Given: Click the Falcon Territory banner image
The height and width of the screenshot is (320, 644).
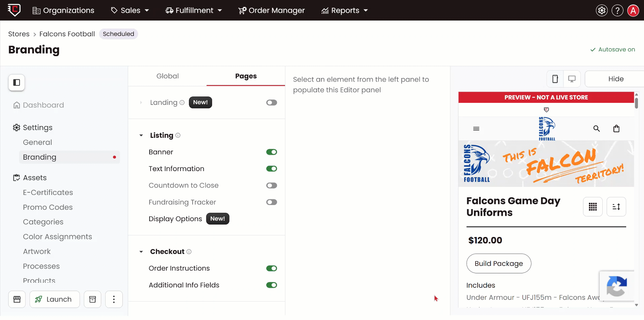Looking at the screenshot, I should 546,164.
